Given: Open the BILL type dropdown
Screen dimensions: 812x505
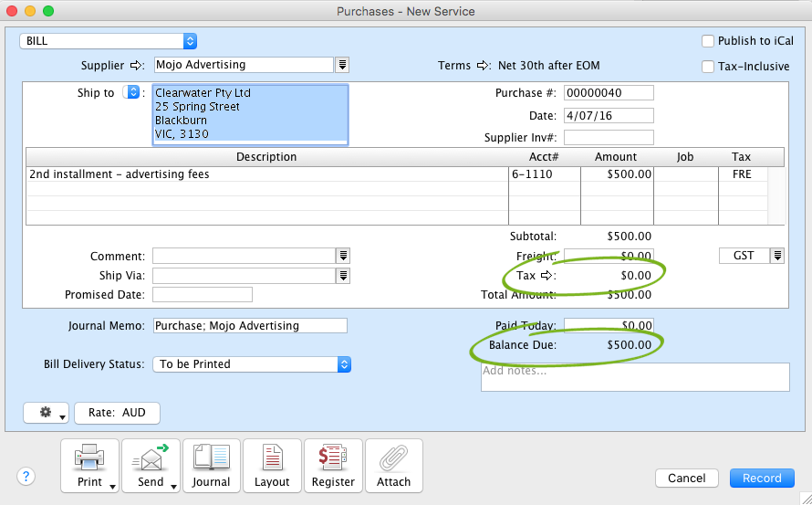Looking at the screenshot, I should [109, 41].
